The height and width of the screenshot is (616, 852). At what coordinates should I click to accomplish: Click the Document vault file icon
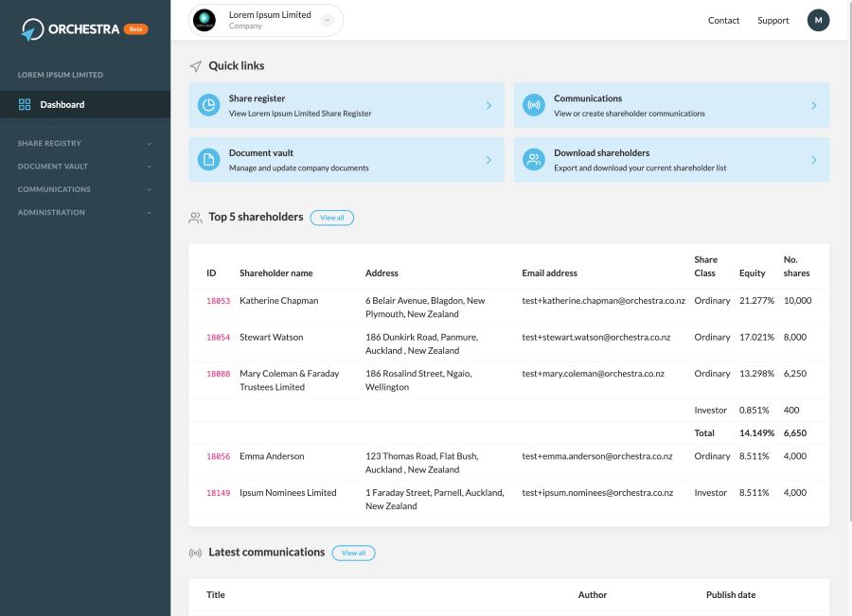(208, 160)
